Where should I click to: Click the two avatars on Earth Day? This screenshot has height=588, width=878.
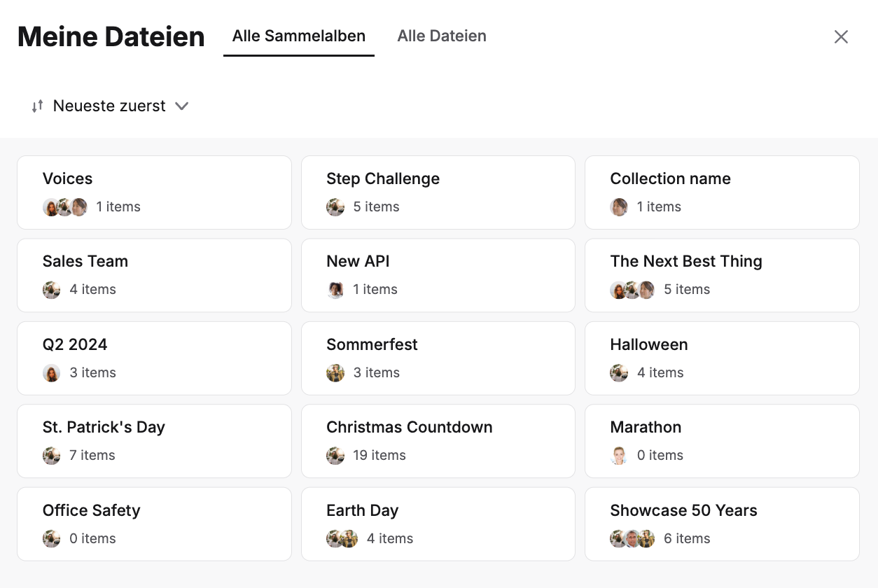pyautogui.click(x=342, y=539)
